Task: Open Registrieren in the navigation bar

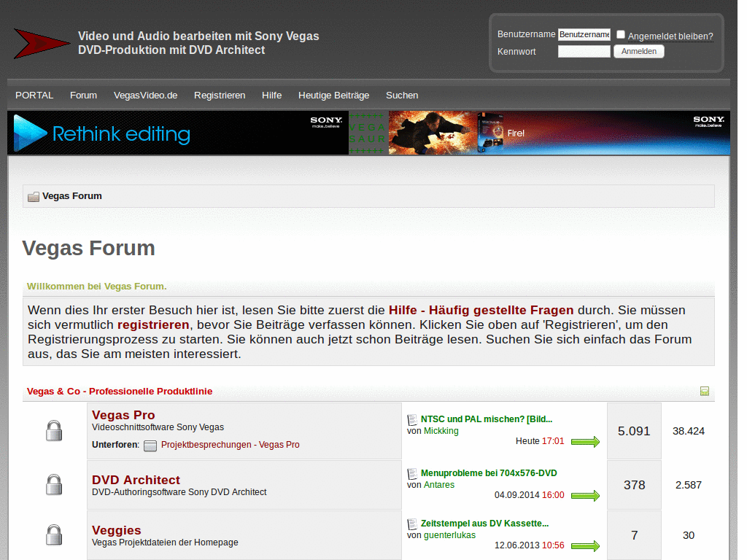Action: click(220, 96)
